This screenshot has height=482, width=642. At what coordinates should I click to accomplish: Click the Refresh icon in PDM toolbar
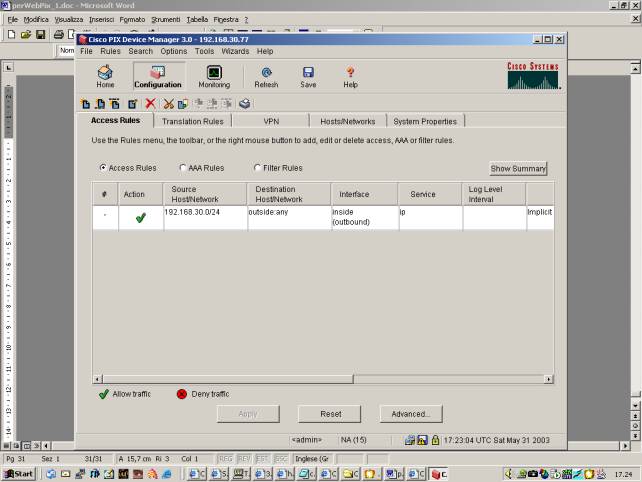coord(266,77)
